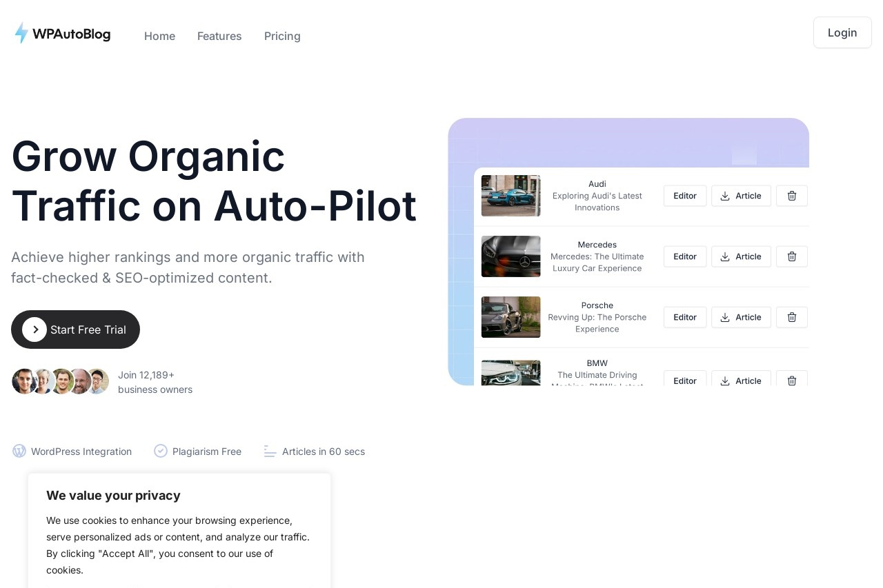Click the first user avatar photo
The image size is (883, 588).
tap(24, 381)
